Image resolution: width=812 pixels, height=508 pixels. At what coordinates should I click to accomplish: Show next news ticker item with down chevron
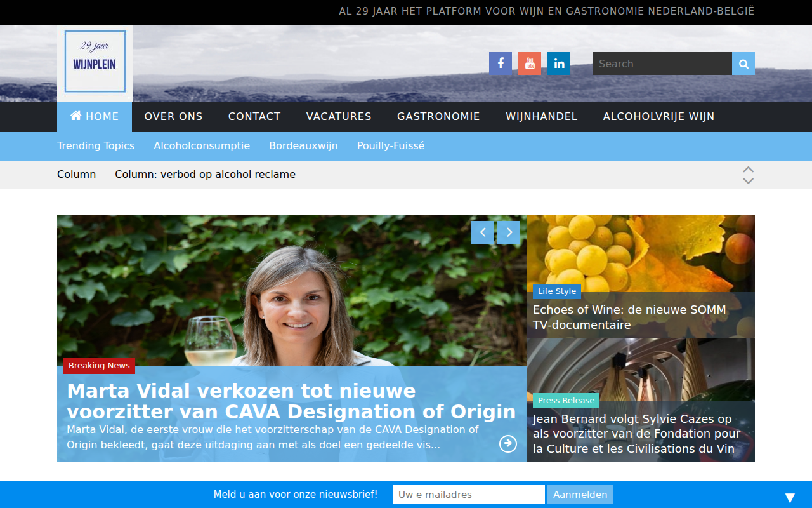749,181
